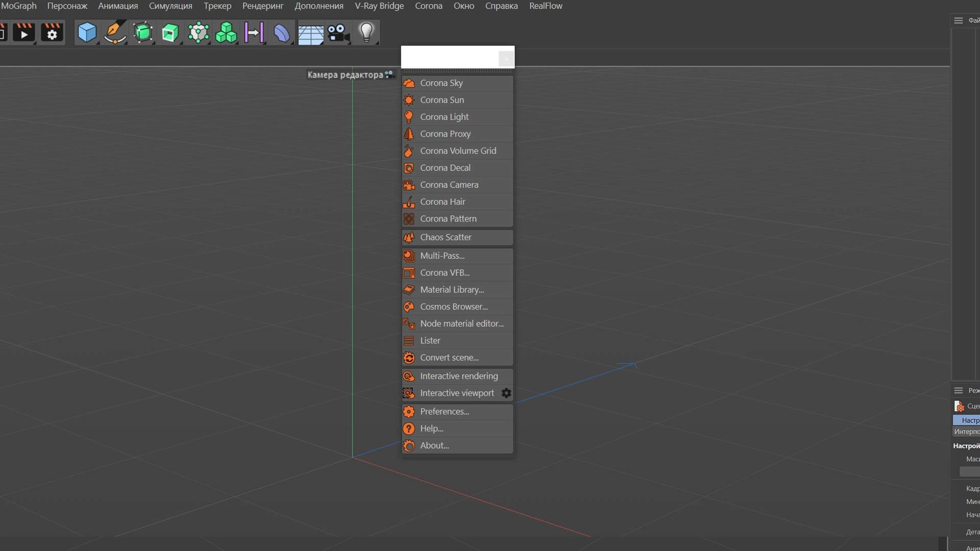The width and height of the screenshot is (980, 551).
Task: Click the Floor grid environment icon
Action: [x=310, y=33]
